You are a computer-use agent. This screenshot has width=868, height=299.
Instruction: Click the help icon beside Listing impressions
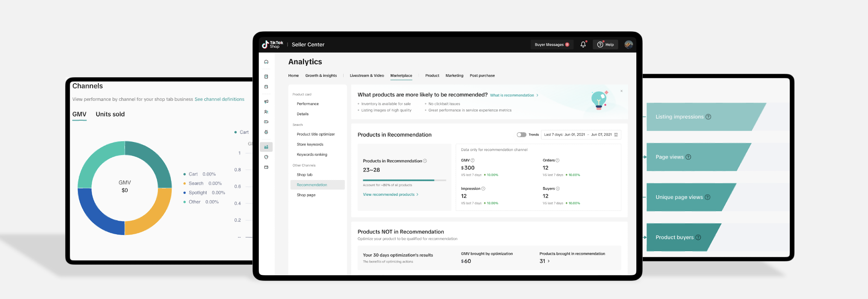[x=708, y=117]
